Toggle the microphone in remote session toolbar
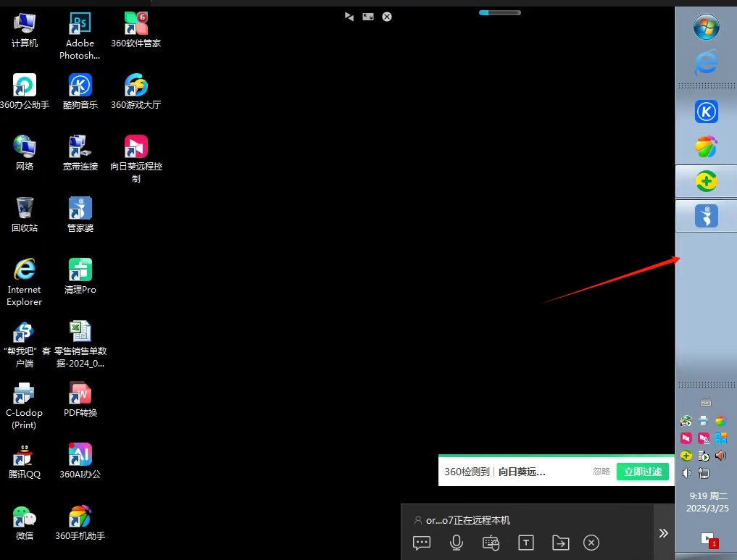 (457, 543)
